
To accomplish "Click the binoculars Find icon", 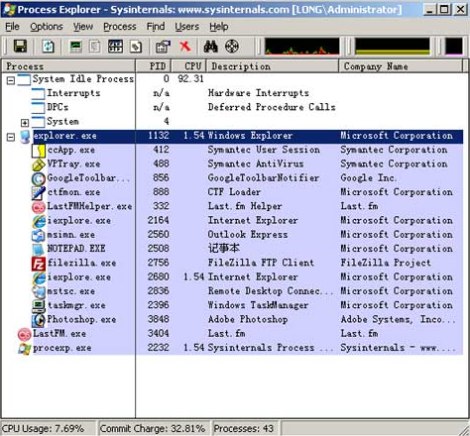I will point(211,46).
